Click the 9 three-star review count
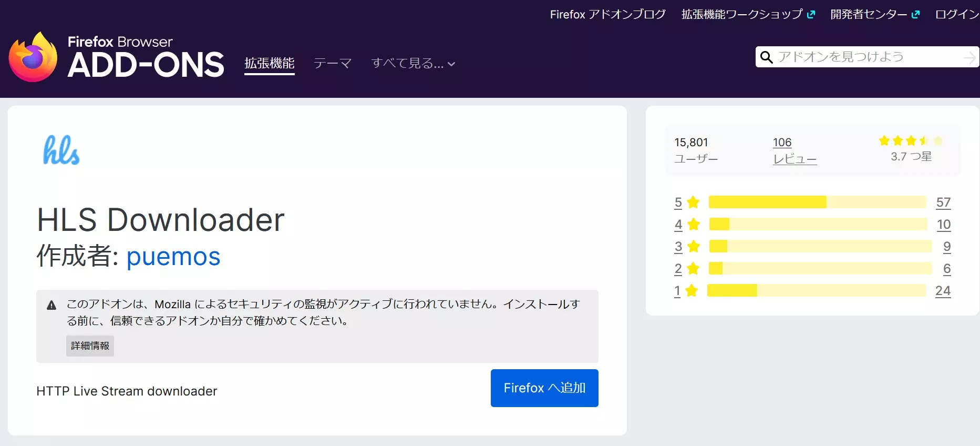Viewport: 980px width, 446px height. click(x=947, y=247)
